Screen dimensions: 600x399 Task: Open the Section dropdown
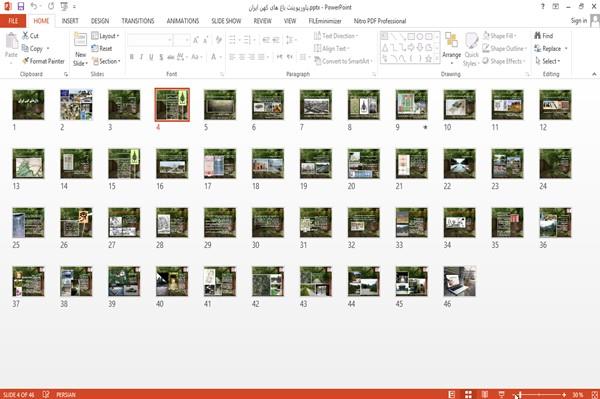106,61
